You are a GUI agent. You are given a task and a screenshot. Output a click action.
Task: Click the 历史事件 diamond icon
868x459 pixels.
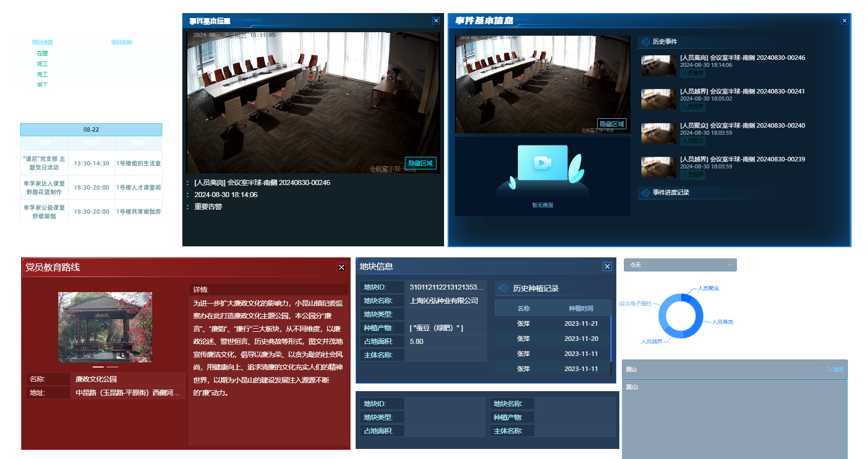[x=646, y=42]
